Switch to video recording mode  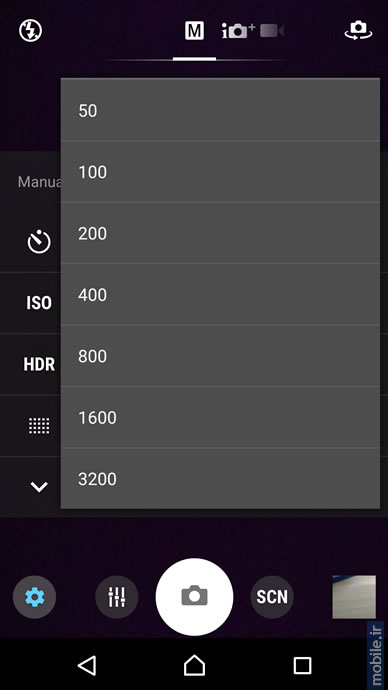[272, 31]
